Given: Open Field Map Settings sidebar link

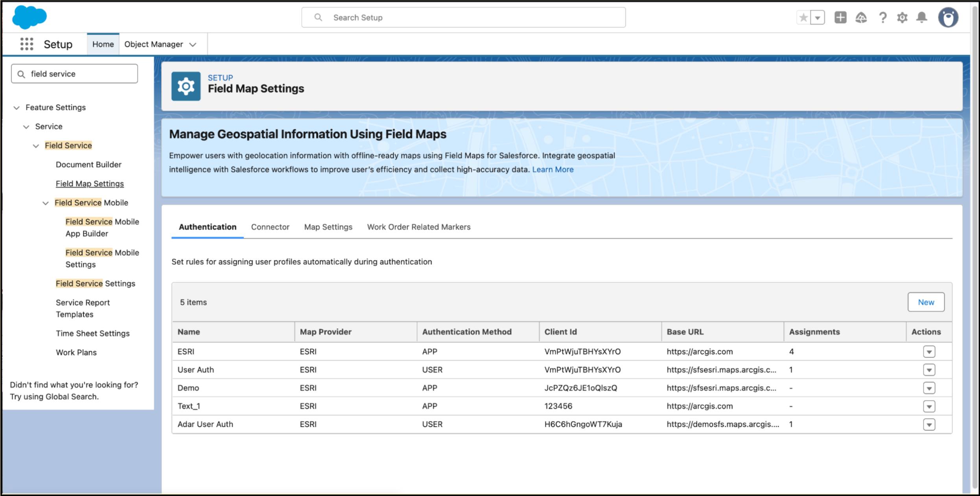Looking at the screenshot, I should 90,184.
